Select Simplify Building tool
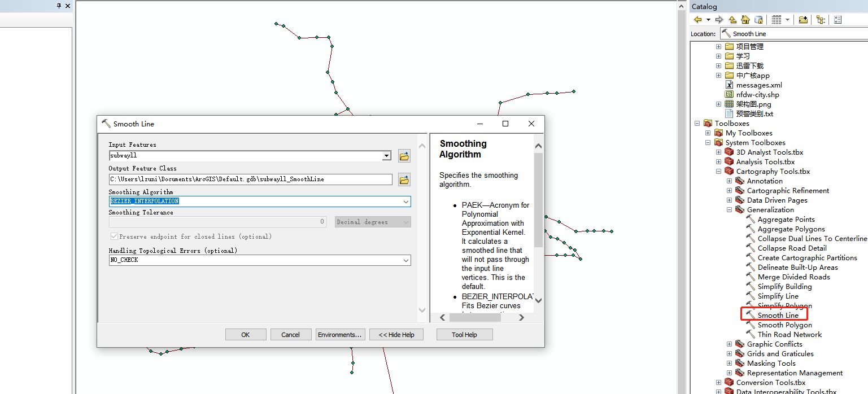868x394 pixels. pos(784,286)
